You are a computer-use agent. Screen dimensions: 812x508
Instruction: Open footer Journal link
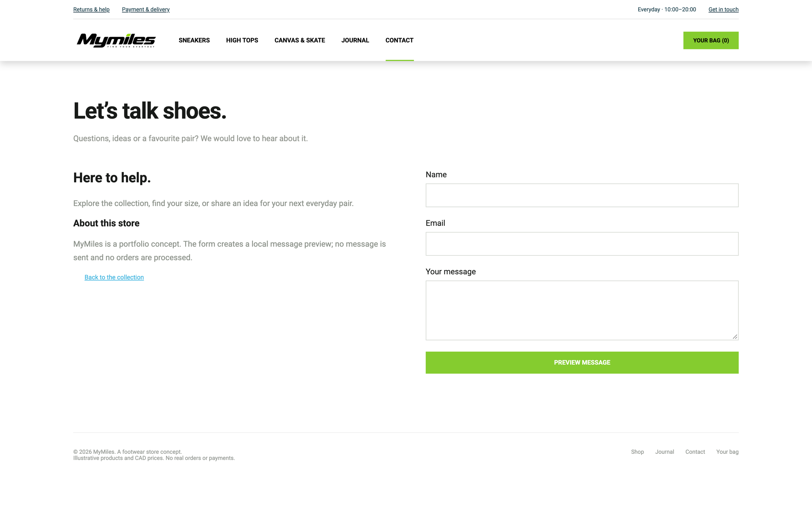(664, 451)
